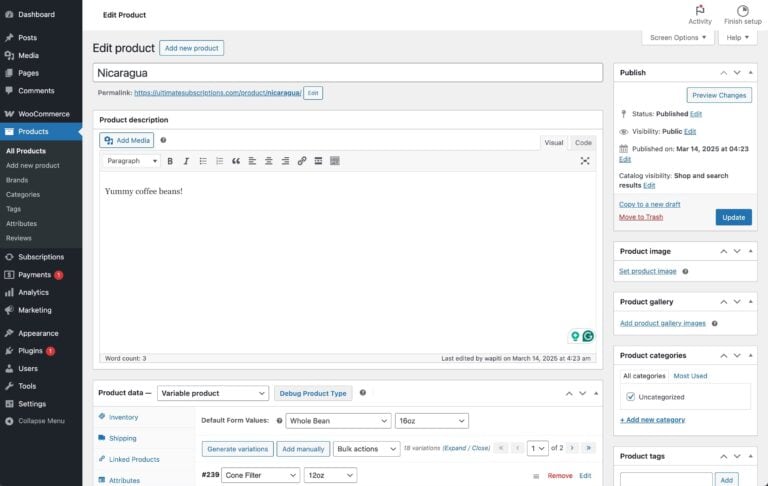Toggle the Uncategorized category checkbox
The width and height of the screenshot is (768, 486).
(630, 397)
